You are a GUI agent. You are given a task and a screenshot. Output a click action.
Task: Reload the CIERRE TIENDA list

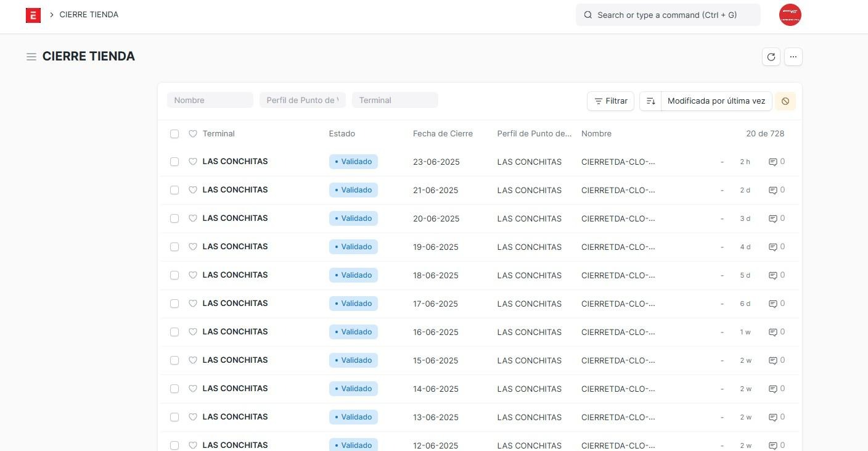771,57
